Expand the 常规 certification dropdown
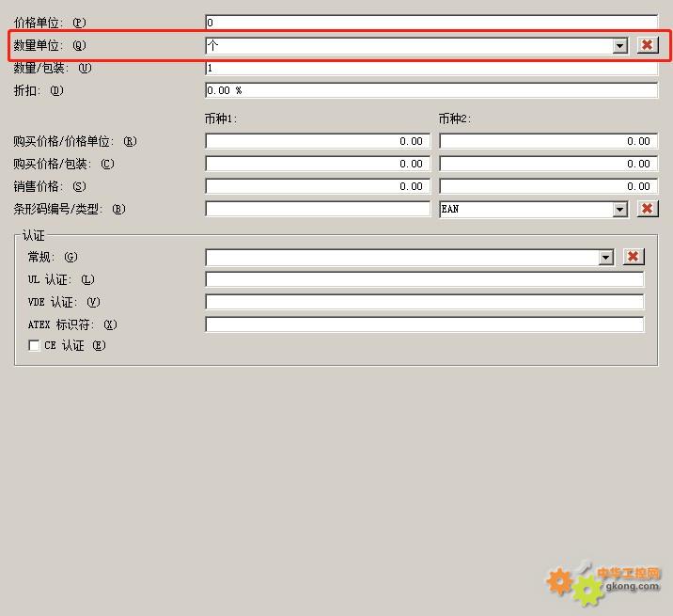 click(605, 258)
